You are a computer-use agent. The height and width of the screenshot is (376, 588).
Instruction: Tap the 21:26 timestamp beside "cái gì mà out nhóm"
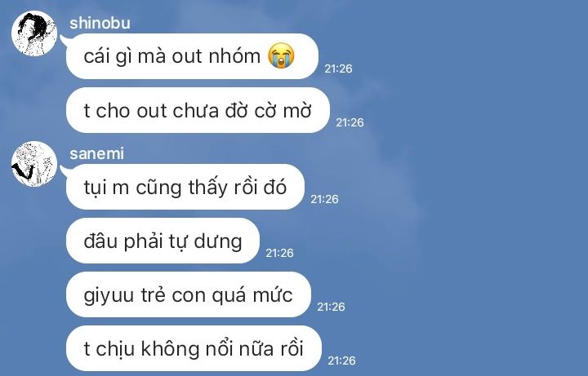coord(338,69)
